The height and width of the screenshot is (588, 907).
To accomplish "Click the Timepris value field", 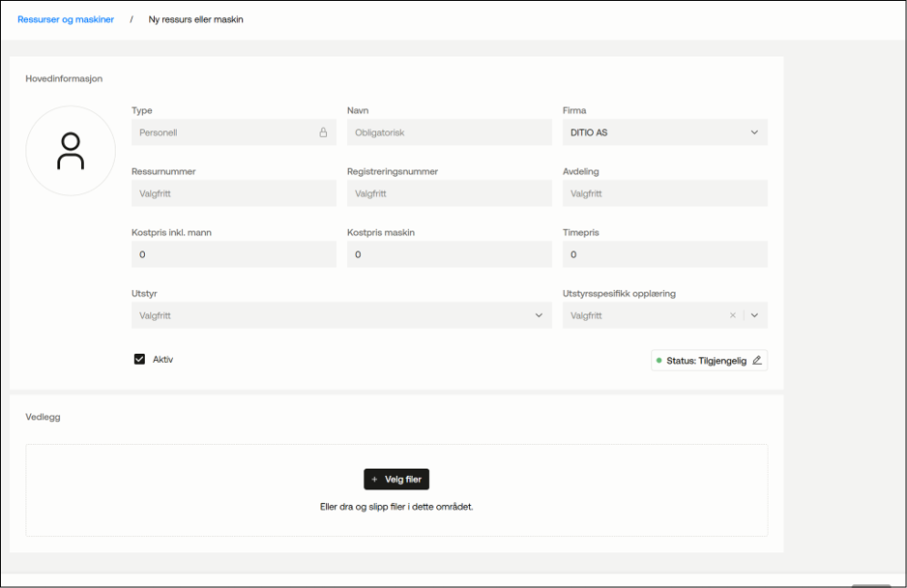I will [665, 254].
